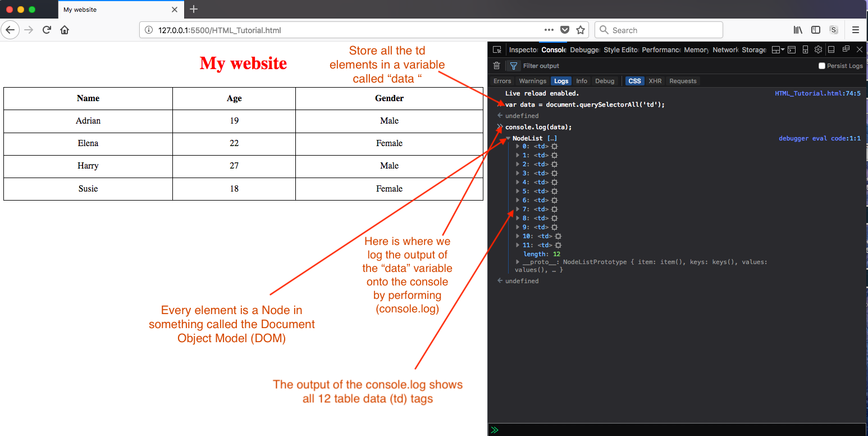
Task: Expand NodeList item 8: td
Action: [x=518, y=219]
